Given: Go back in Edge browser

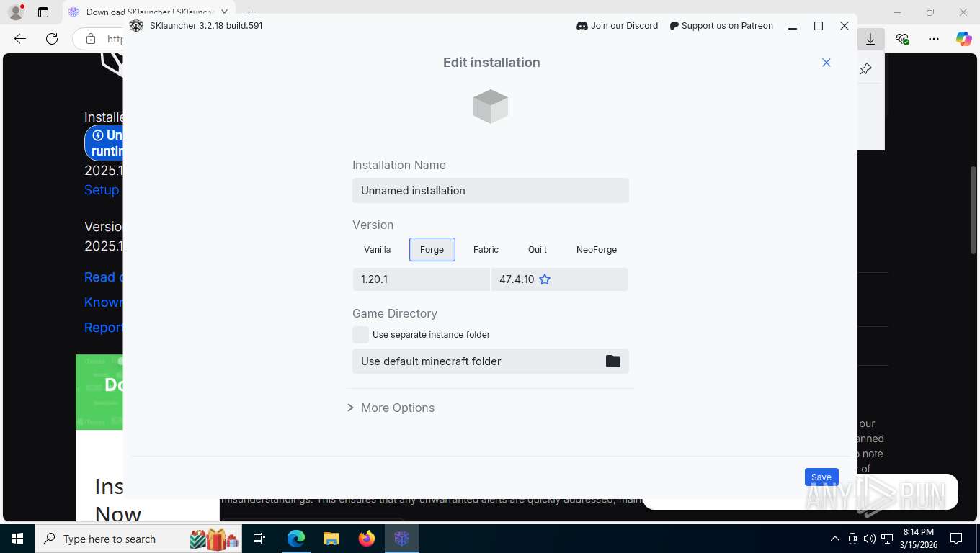Looking at the screenshot, I should tap(20, 39).
